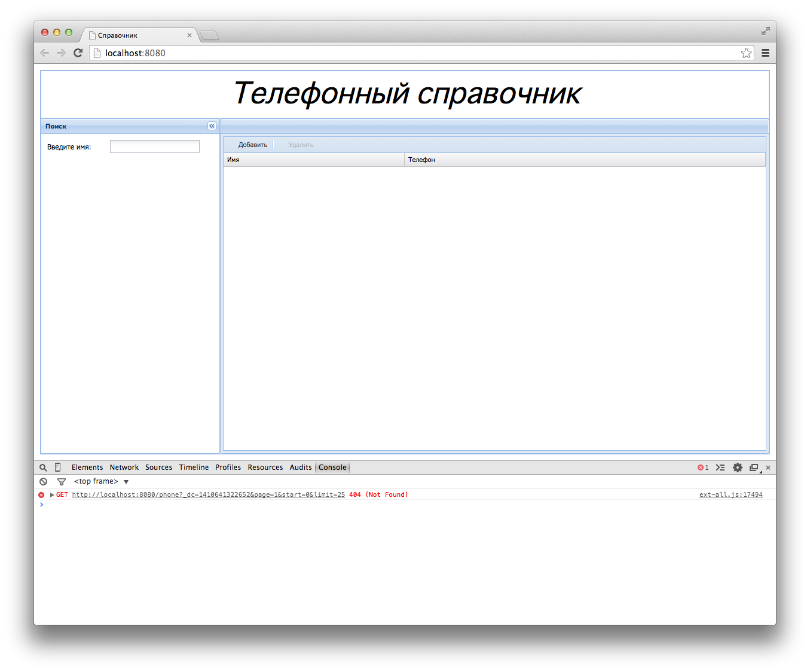Enter fullscreen with the expand arrows icon
810x672 pixels.
pos(765,31)
